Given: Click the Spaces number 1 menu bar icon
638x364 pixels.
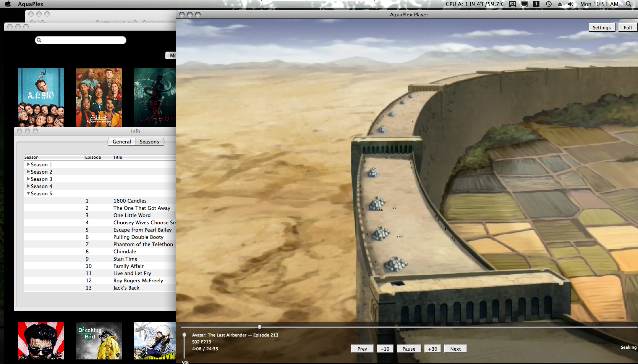Looking at the screenshot, I should click(x=536, y=4).
